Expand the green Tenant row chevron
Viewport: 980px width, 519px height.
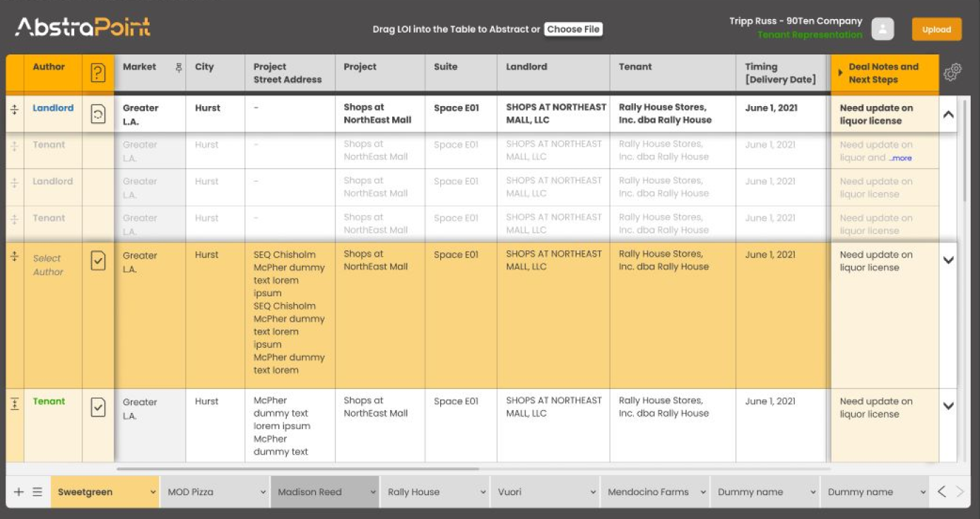click(948, 406)
